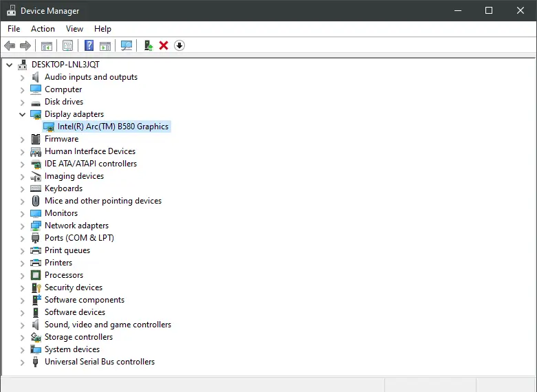Collapse the DESKTOP-LNL3JQT root node
The width and height of the screenshot is (537, 392).
point(9,65)
